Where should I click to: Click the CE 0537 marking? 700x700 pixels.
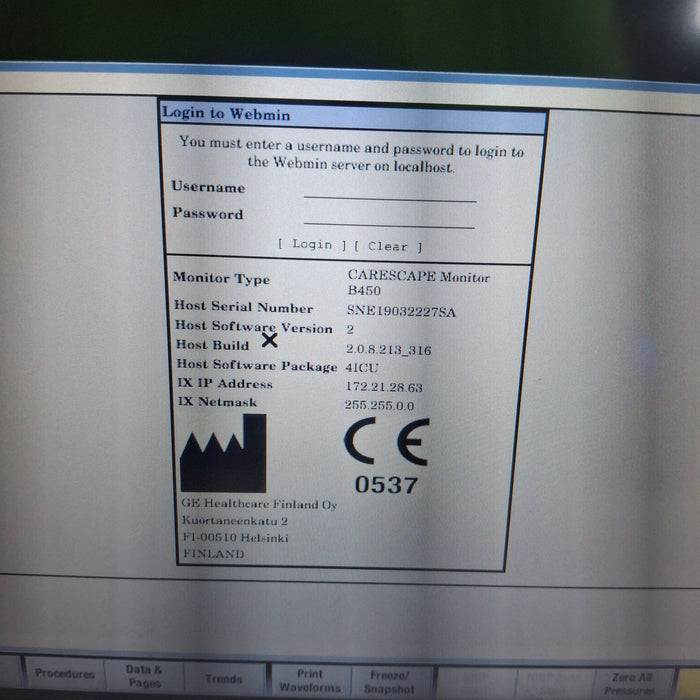(387, 456)
